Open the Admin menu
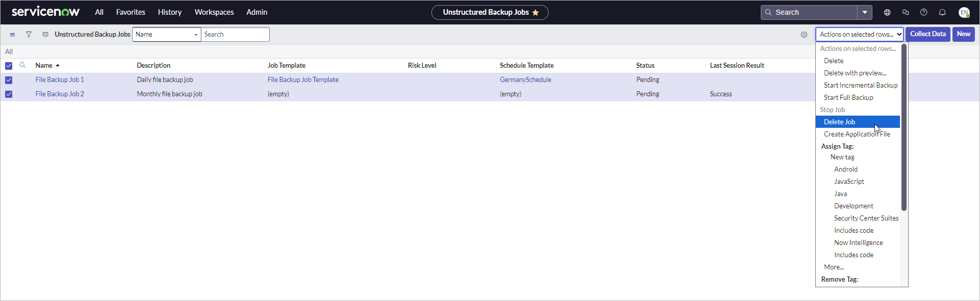The width and height of the screenshot is (980, 301). point(256,12)
